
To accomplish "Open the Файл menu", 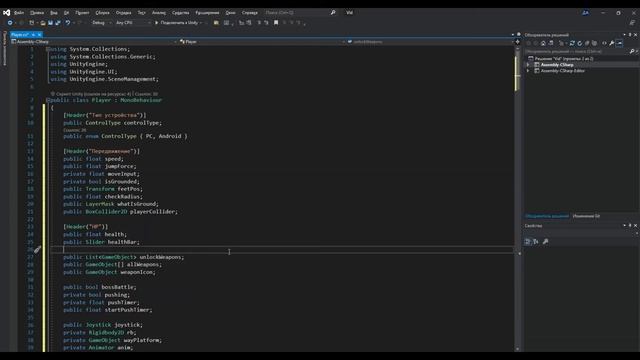I will (x=19, y=13).
